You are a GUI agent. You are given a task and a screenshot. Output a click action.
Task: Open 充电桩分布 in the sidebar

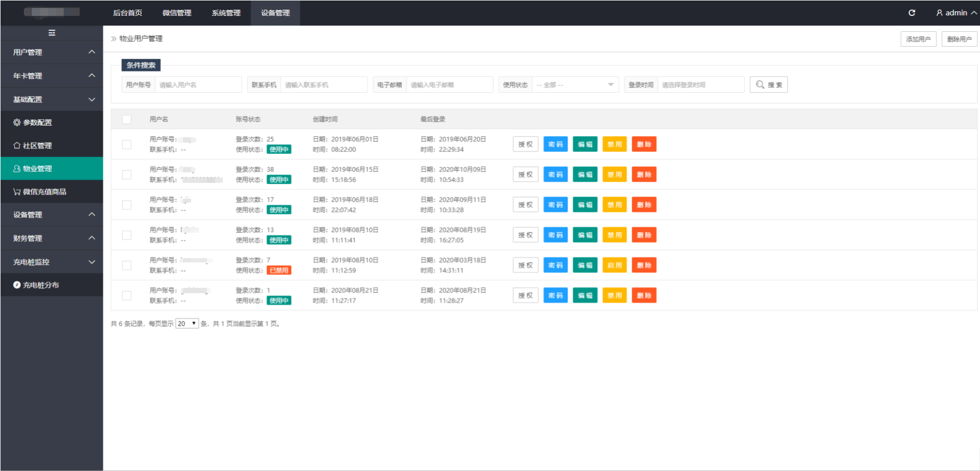[x=51, y=285]
